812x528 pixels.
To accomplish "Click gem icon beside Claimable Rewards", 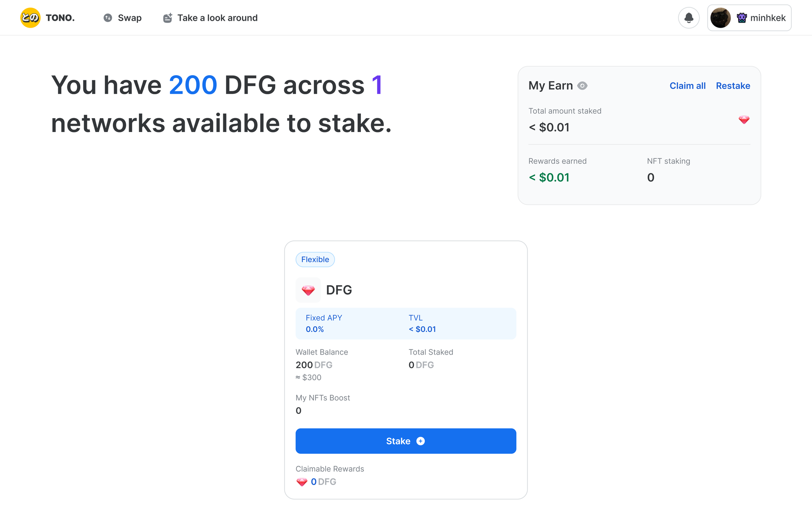I will (302, 482).
